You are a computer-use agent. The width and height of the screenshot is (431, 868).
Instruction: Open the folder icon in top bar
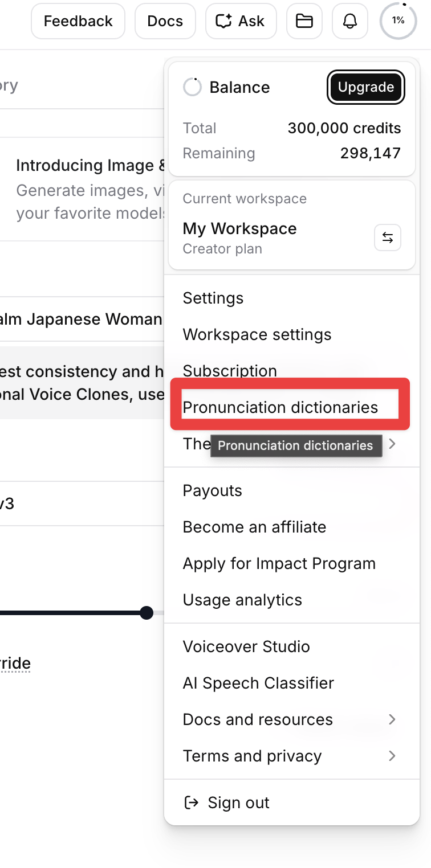[304, 22]
